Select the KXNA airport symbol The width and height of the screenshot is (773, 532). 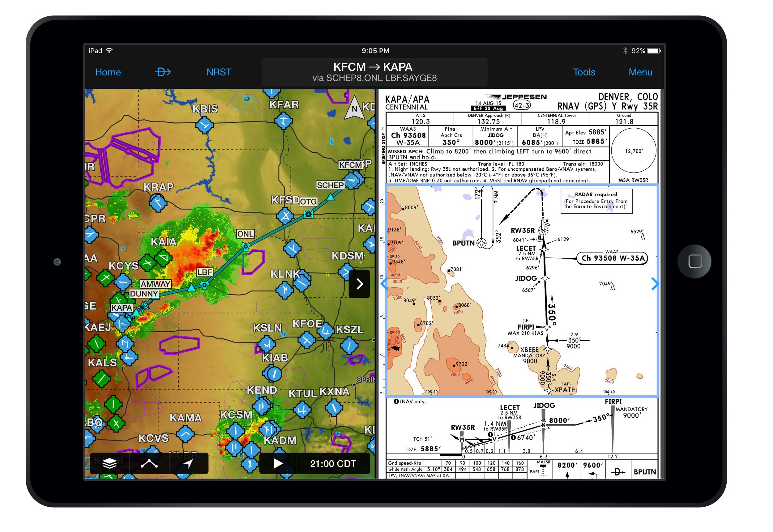click(x=333, y=407)
